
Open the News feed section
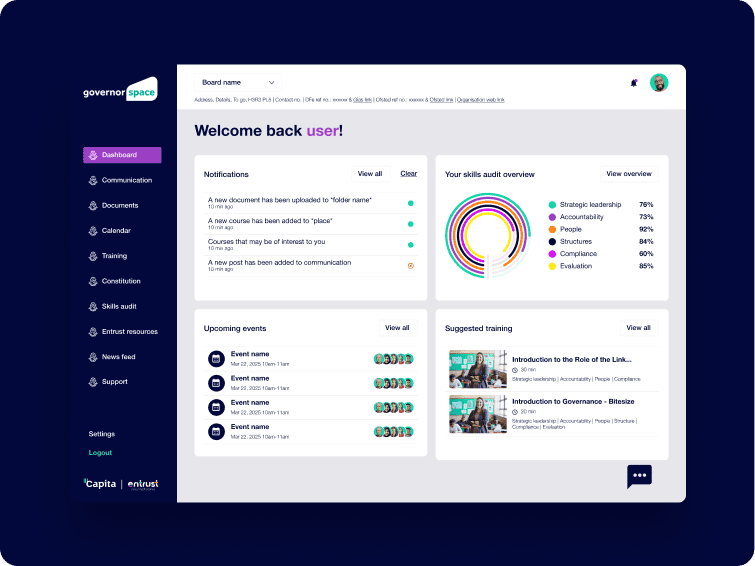point(118,357)
